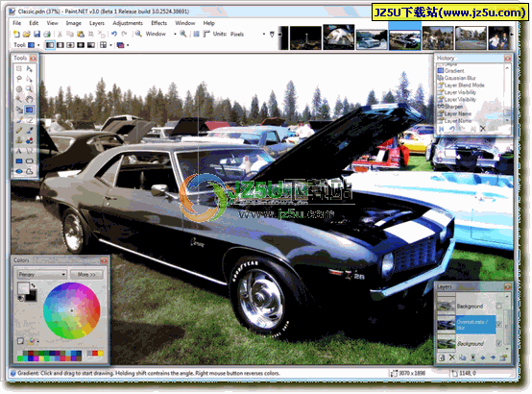Viewport: 532px width, 394px height.
Task: Select the Recolor tool
Action: click(x=30, y=140)
